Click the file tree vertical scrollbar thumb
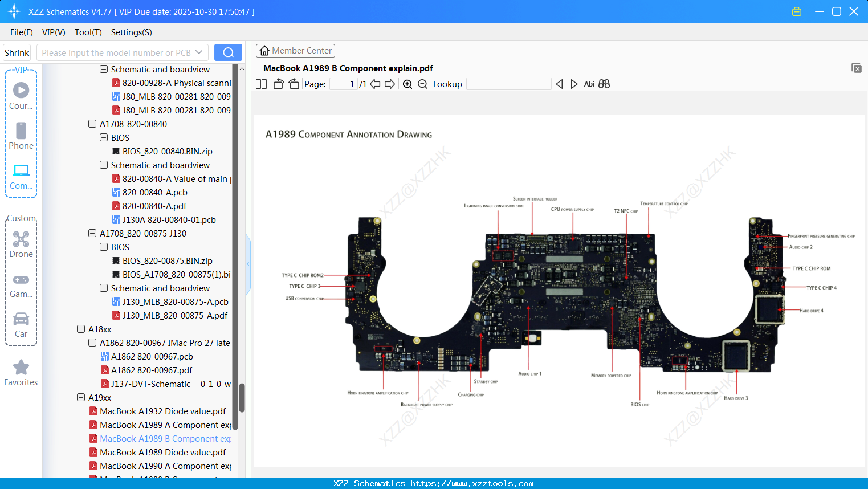Screen dimensions: 868x489 [x=242, y=397]
